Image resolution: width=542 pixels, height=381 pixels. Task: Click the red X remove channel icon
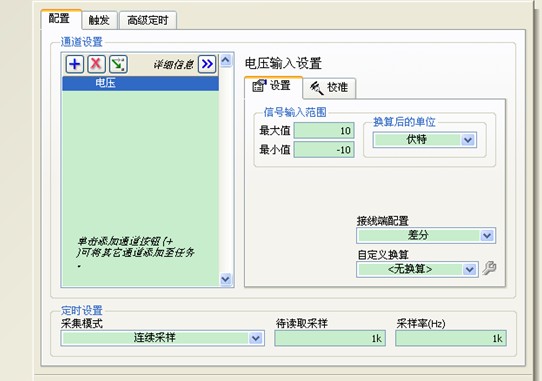96,64
